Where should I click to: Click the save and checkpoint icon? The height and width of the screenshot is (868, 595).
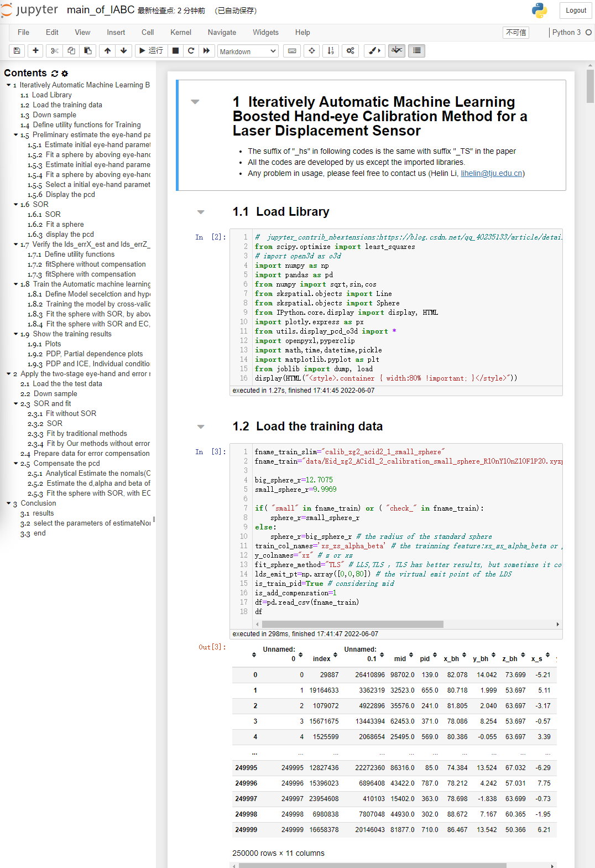click(17, 51)
